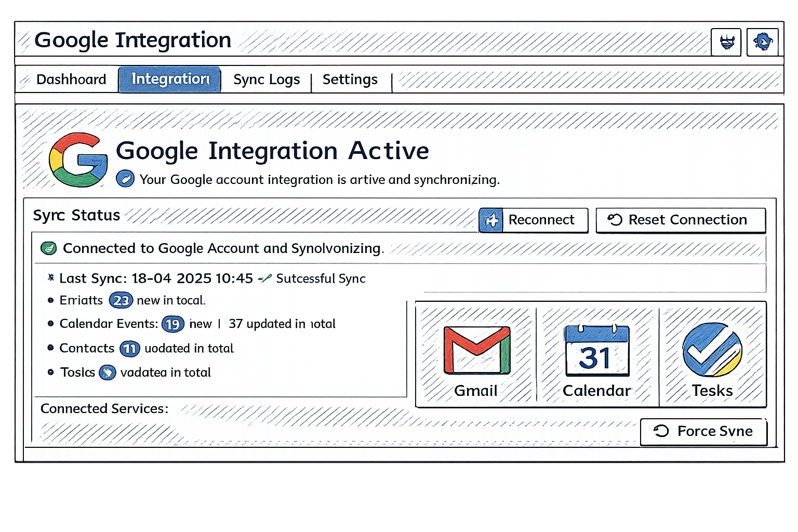Screen dimensions: 798x532
Task: Click the Sutcessful Sync status text
Action: click(321, 279)
